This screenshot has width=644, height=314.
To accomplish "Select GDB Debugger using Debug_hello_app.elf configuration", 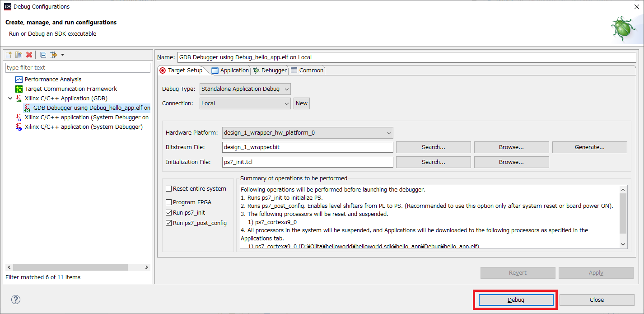I will point(87,108).
